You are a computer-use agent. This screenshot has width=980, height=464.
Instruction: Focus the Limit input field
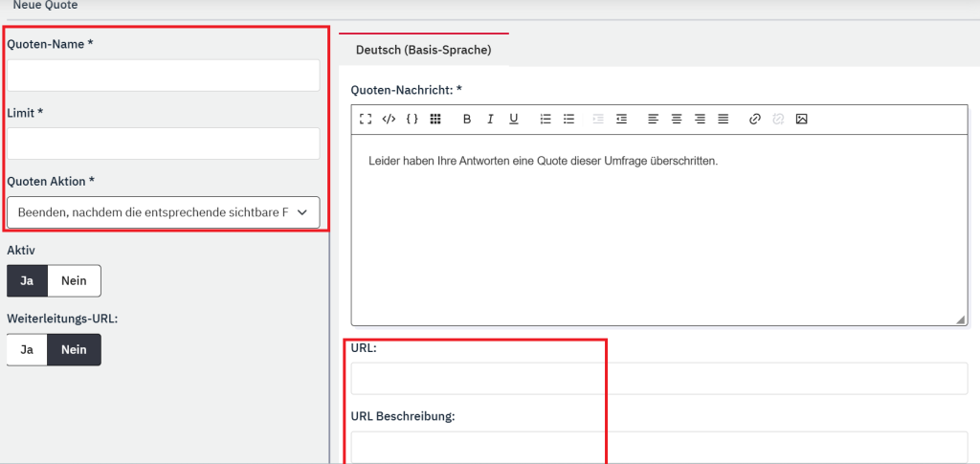pyautogui.click(x=163, y=144)
